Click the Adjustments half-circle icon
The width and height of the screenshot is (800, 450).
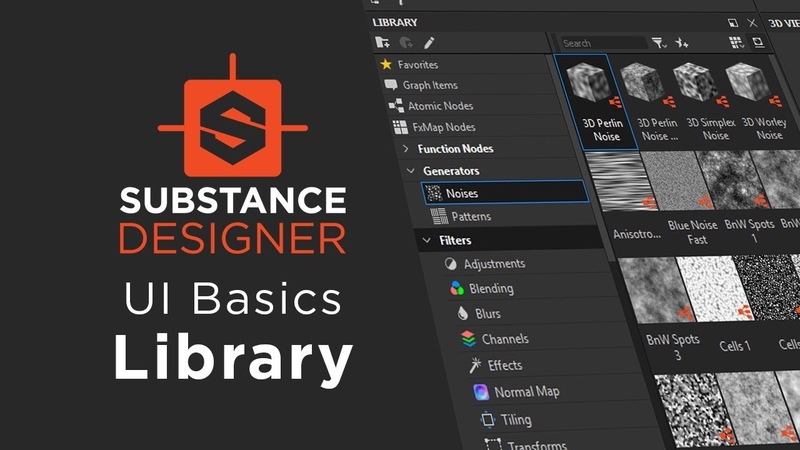(451, 264)
